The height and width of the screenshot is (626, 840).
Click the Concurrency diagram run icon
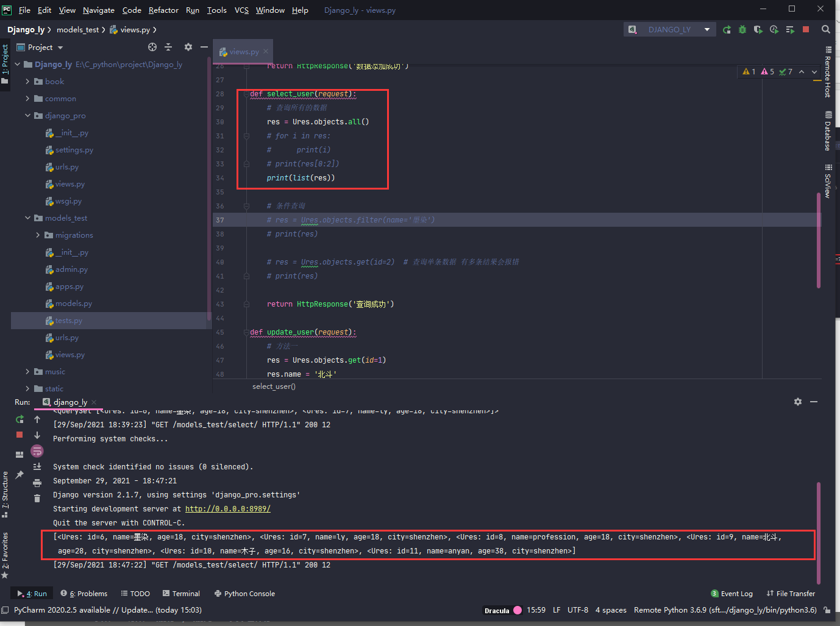(790, 29)
